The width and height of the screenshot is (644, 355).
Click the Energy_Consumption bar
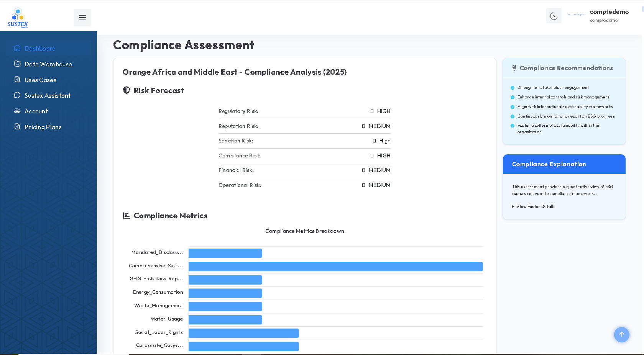click(225, 293)
